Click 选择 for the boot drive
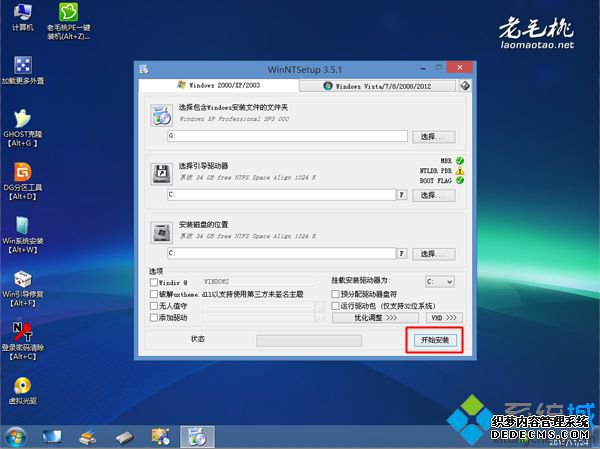600x449 pixels. tap(434, 195)
